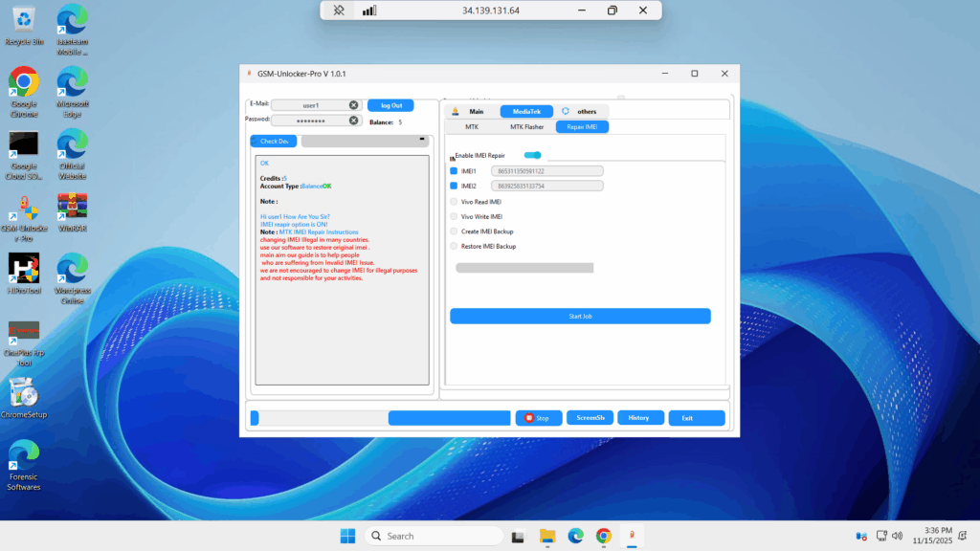Click the X icon in the Password field
Viewport: 980px width, 551px height.
click(x=353, y=121)
